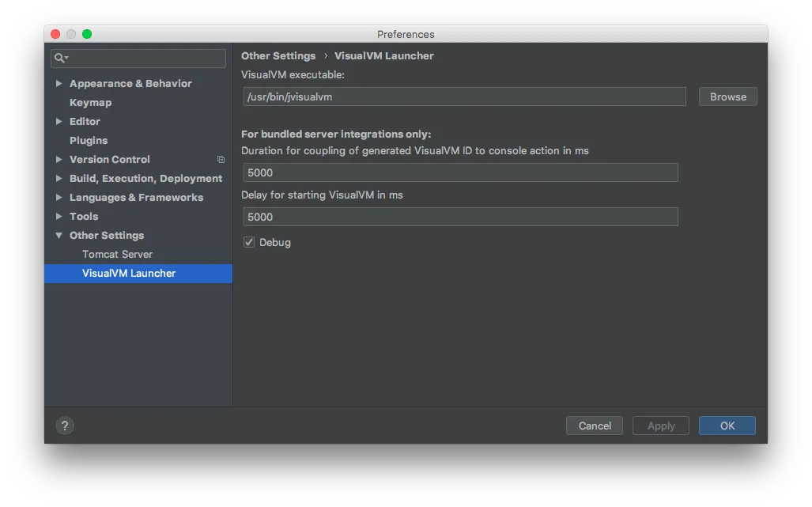Confirm with the OK button
Viewport: 812px width, 507px height.
[x=727, y=426]
